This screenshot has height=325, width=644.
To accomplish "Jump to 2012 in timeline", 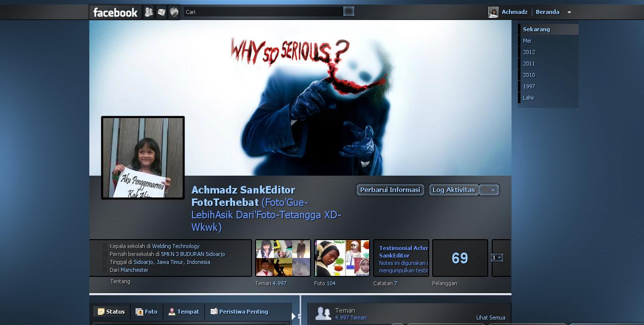I will [x=529, y=52].
